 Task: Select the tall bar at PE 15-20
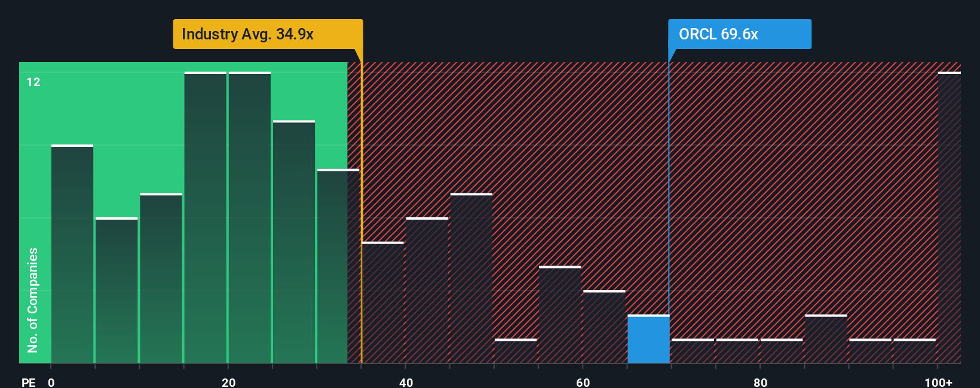(x=206, y=217)
